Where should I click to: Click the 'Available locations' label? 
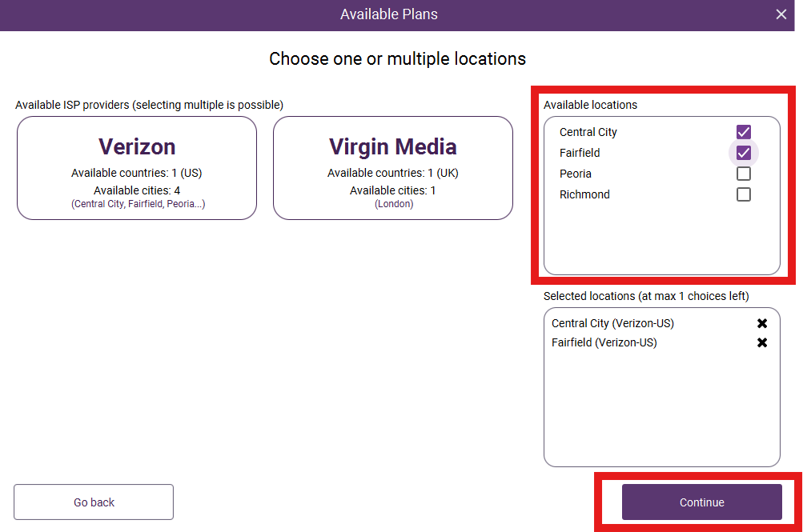590,105
